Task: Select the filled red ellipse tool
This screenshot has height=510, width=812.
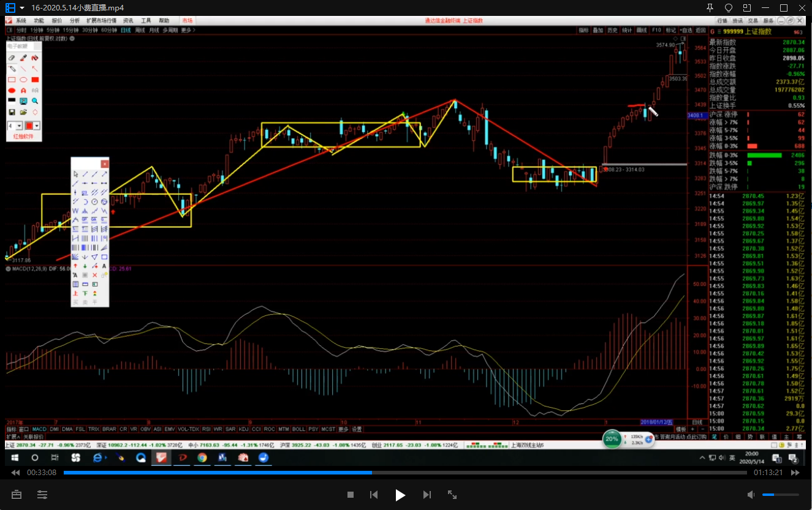Action: pos(12,91)
